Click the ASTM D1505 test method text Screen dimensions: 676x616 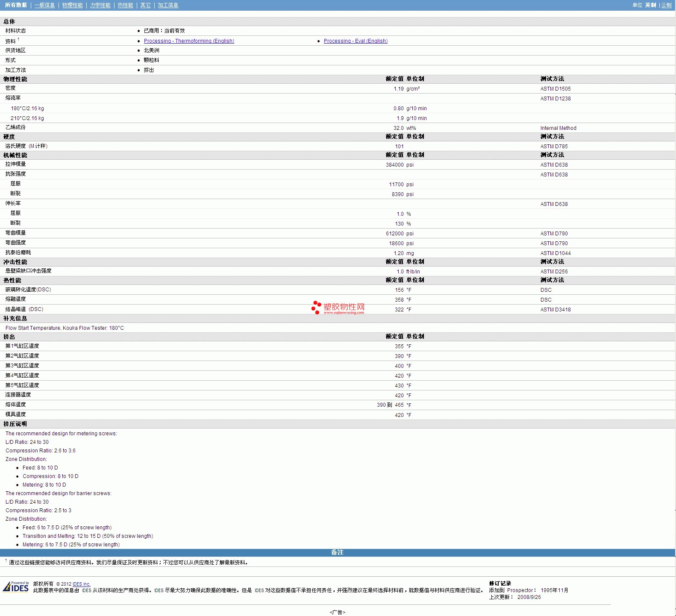555,89
